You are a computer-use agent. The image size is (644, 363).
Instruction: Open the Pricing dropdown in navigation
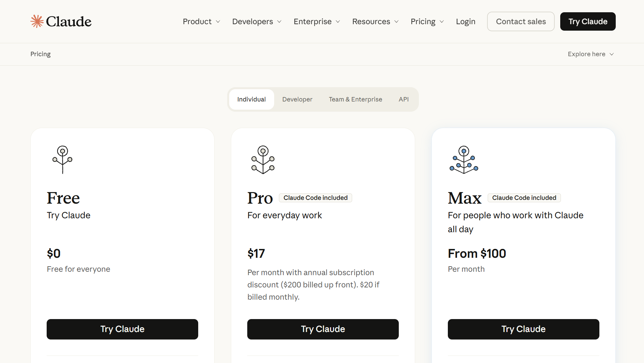coord(427,21)
